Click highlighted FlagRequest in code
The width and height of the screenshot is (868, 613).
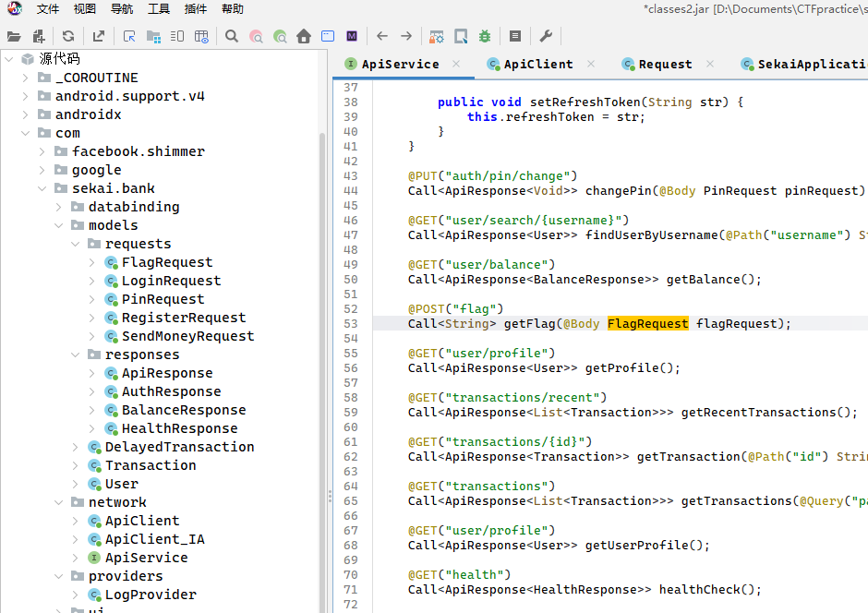pyautogui.click(x=647, y=324)
